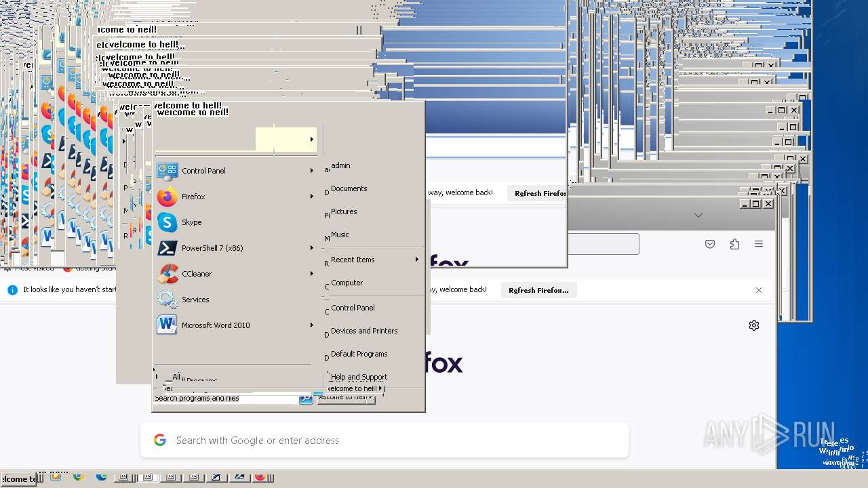Open Help and Support
The height and width of the screenshot is (488, 868).
[x=359, y=377]
